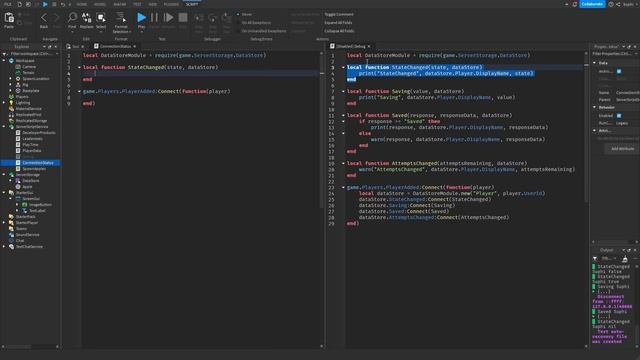The width and height of the screenshot is (640, 360).
Task: Select On All Exceptions option
Action: click(253, 23)
